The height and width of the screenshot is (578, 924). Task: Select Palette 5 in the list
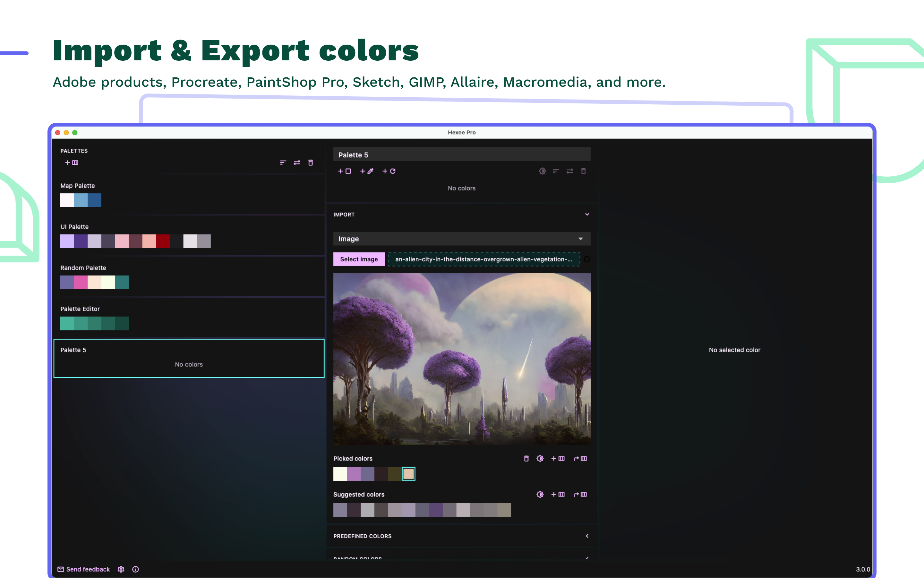189,359
